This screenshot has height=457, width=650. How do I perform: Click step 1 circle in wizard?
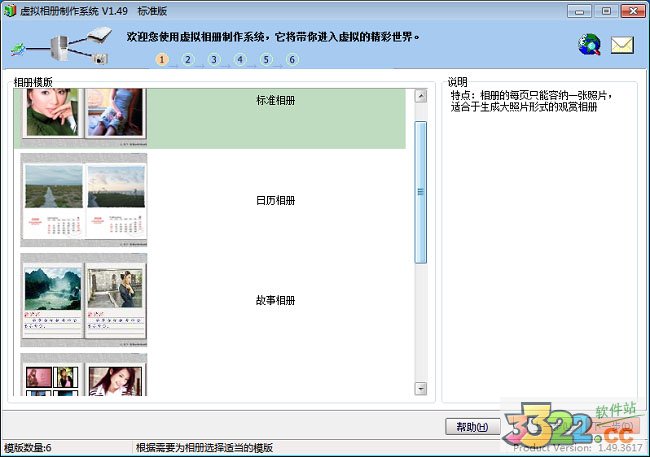tap(162, 60)
